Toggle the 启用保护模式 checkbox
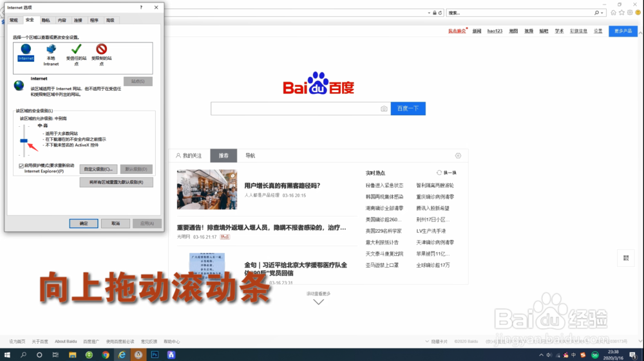 pyautogui.click(x=21, y=166)
